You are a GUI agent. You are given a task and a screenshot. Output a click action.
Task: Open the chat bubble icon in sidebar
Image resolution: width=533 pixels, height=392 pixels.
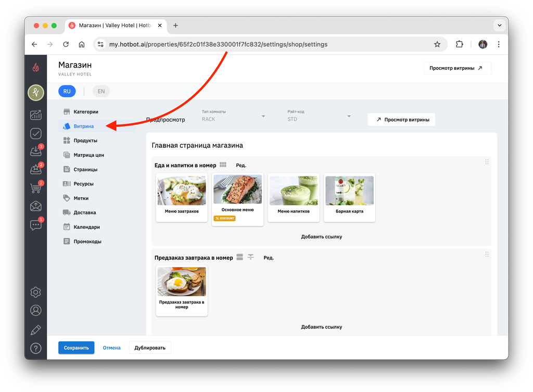coord(36,225)
